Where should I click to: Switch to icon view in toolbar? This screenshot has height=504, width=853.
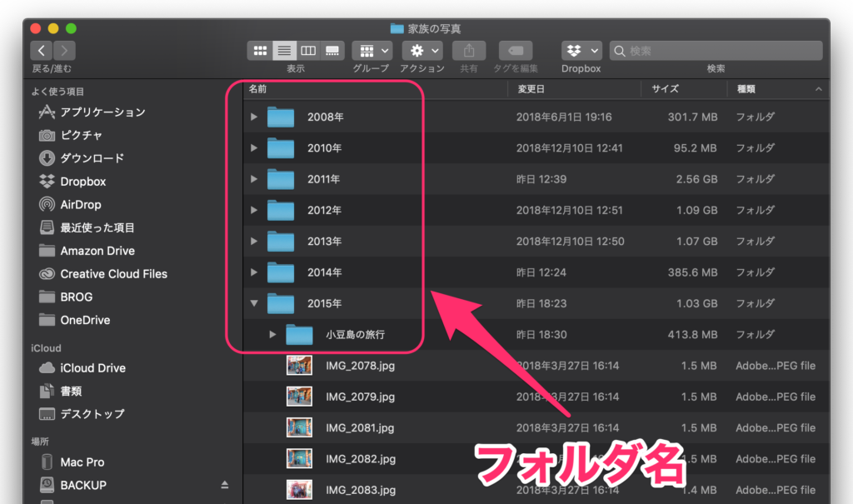tap(260, 51)
